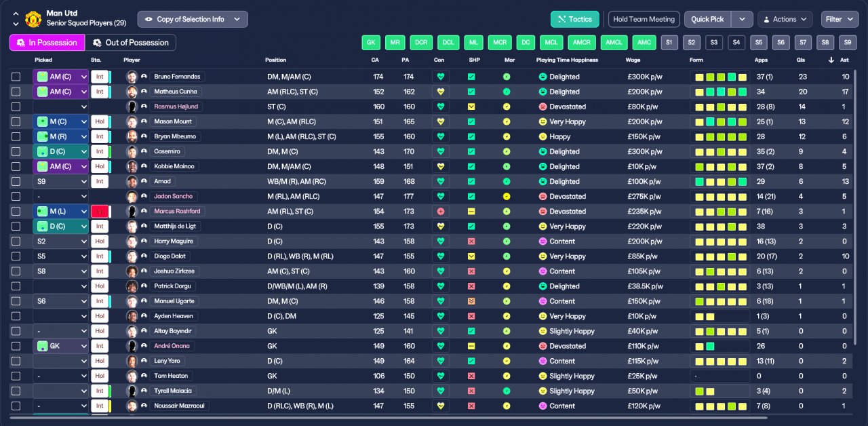Click the person icon beside Mason Mount
868x426 pixels.
pos(144,121)
